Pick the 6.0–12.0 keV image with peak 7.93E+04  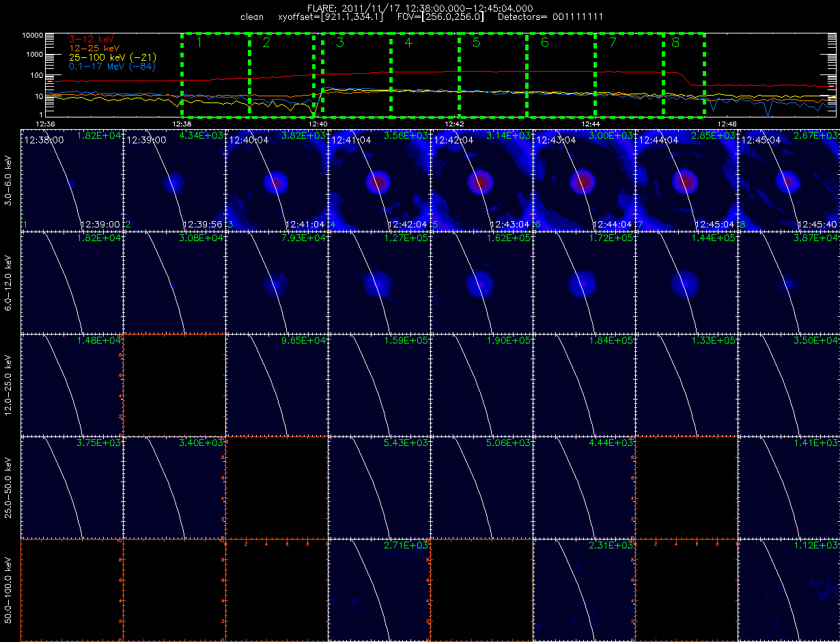(277, 282)
